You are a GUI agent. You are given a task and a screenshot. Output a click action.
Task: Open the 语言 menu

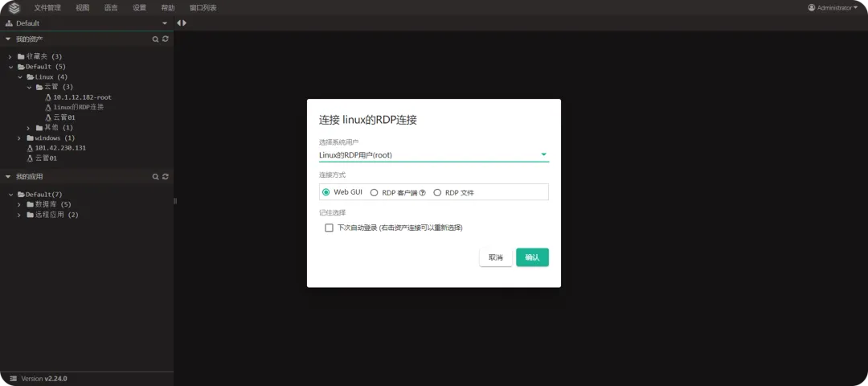111,8
